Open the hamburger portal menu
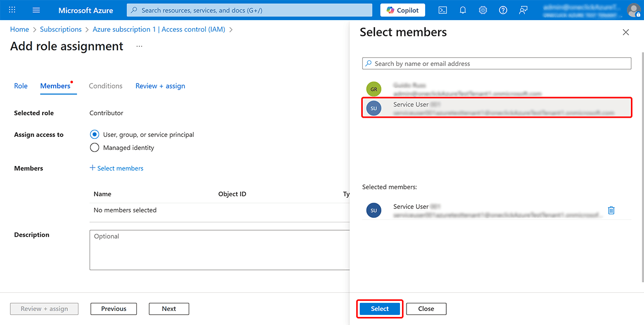This screenshot has height=325, width=644. click(36, 10)
